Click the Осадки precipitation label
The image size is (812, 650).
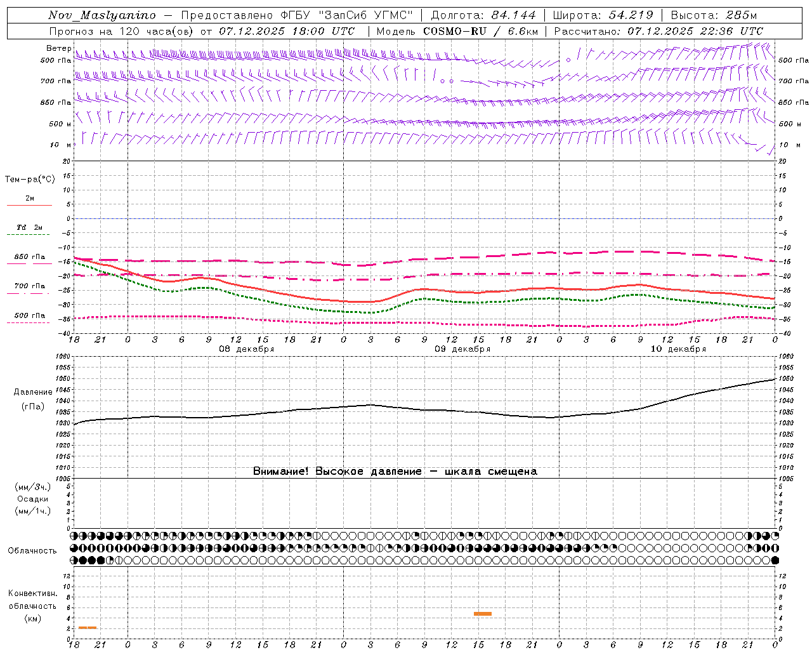click(33, 499)
